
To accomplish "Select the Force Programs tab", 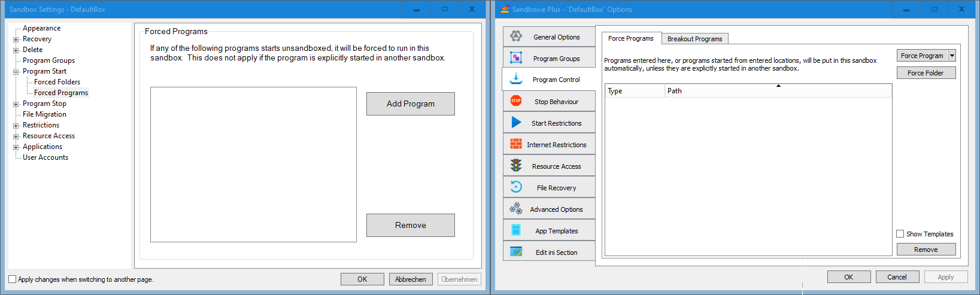I will (630, 38).
